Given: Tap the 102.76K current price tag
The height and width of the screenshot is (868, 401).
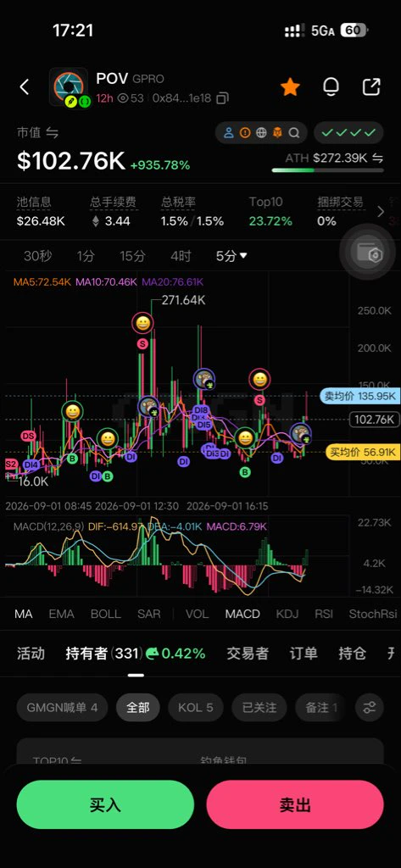Looking at the screenshot, I should [375, 420].
